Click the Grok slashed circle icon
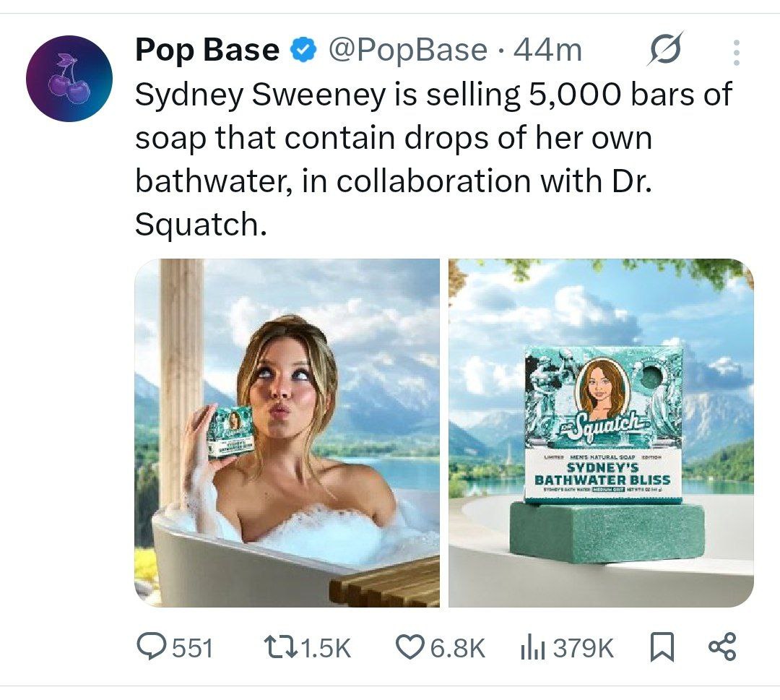Screen dimensions: 780x700 (x=664, y=51)
